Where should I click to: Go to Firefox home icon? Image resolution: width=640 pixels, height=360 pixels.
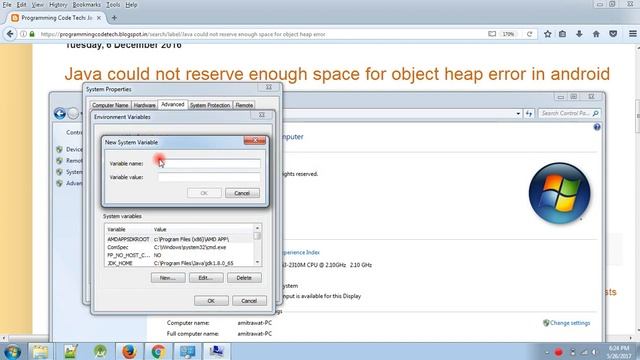(x=596, y=34)
